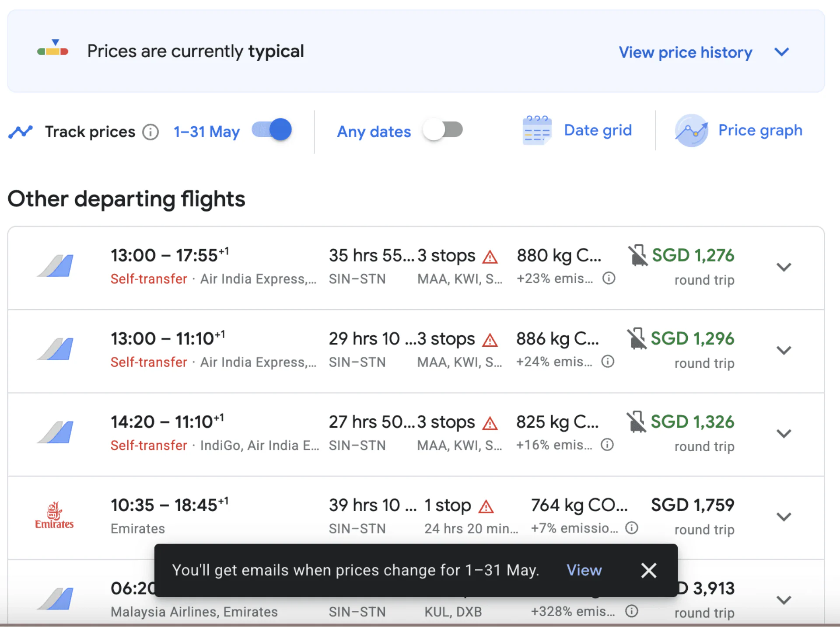
Task: Click emissions info icon for SGD 1,296 flight
Action: pyautogui.click(x=608, y=362)
